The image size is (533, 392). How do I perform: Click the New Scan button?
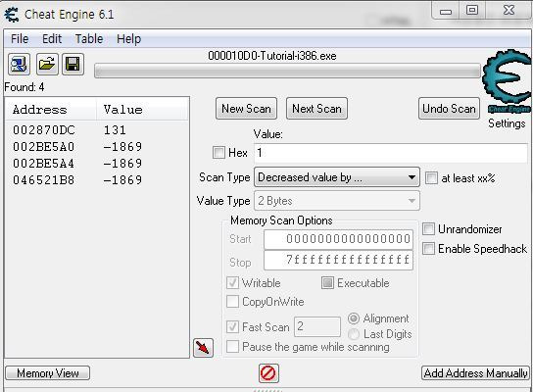247,109
